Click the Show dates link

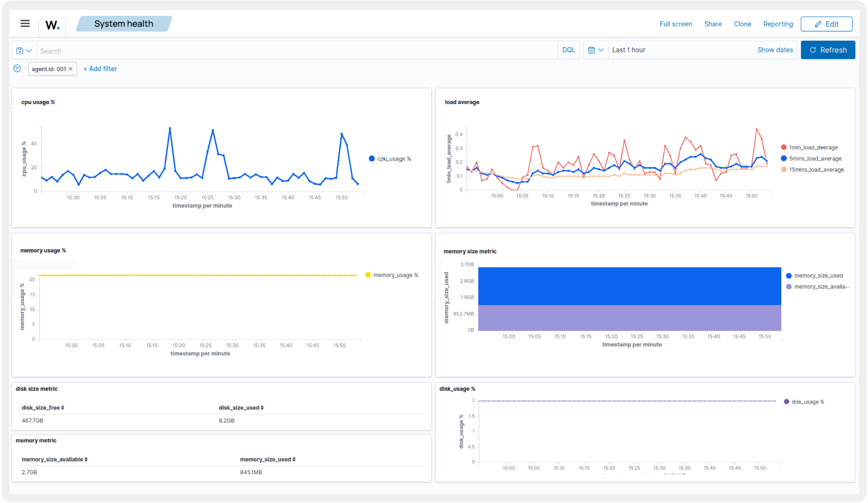[x=775, y=49]
